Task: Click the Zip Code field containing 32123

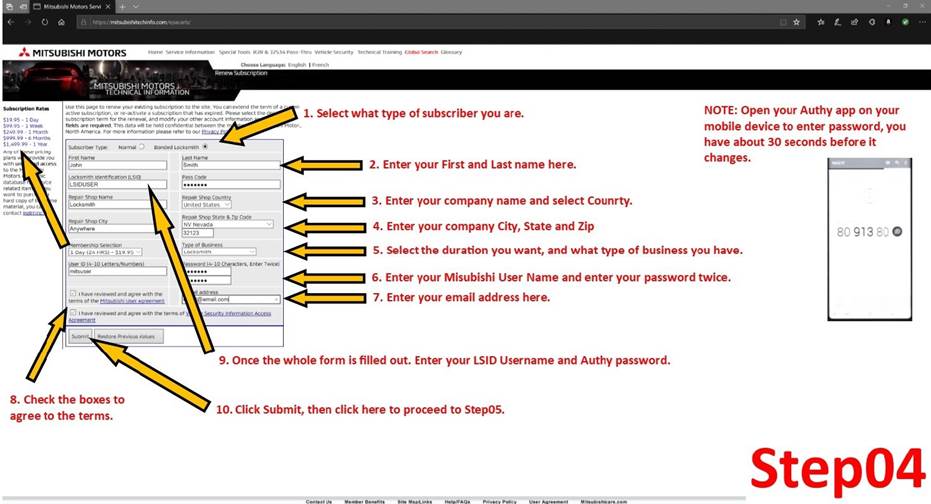Action: 198,233
